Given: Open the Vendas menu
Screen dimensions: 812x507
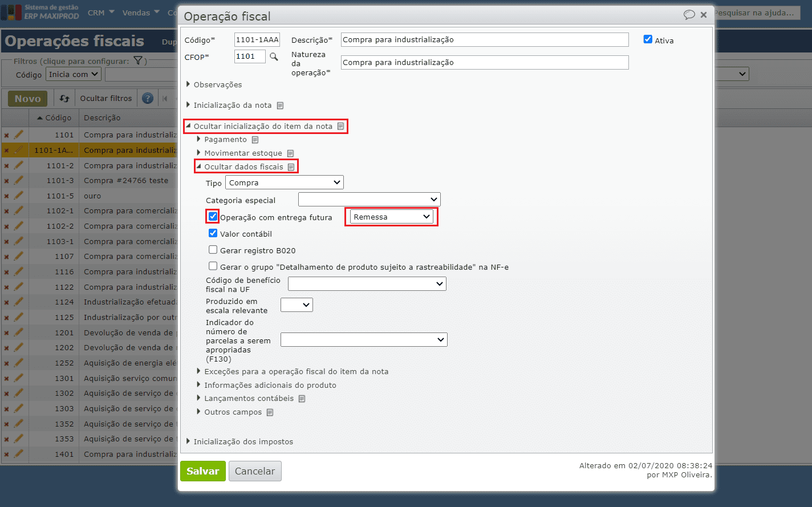Looking at the screenshot, I should pyautogui.click(x=141, y=13).
